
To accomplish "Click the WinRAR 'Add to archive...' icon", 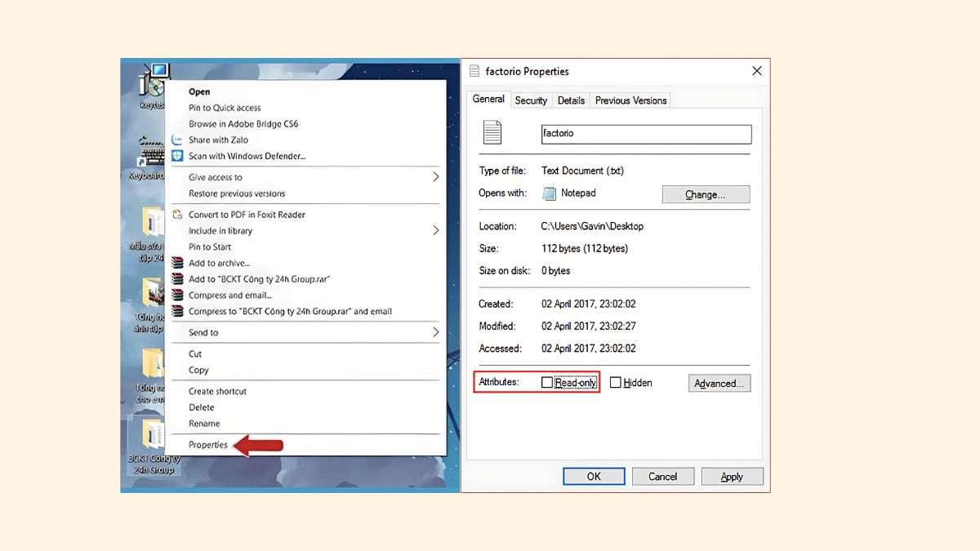I will (x=177, y=263).
